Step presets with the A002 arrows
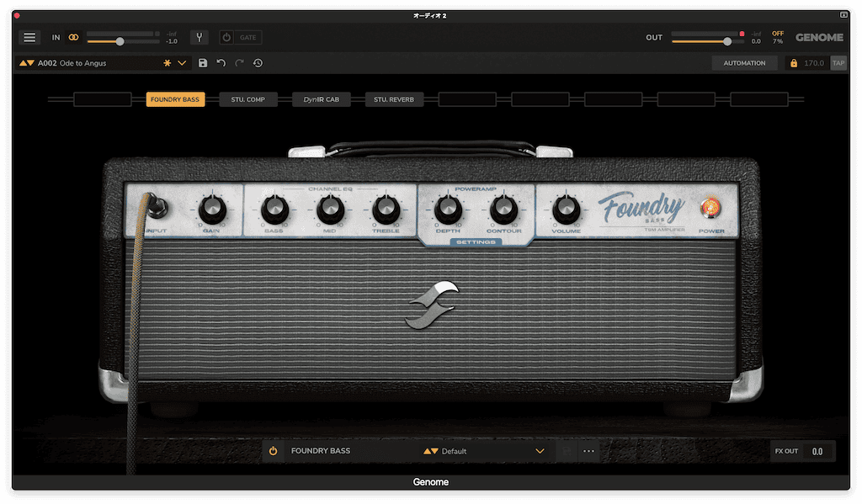Screen dimensions: 862x504 coord(27,63)
